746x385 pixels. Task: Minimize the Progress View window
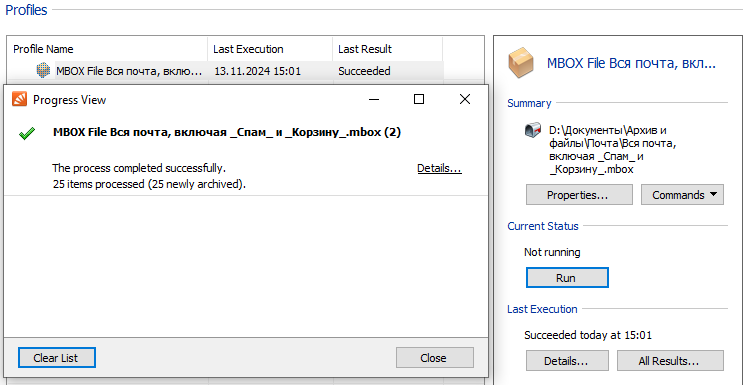(x=374, y=99)
